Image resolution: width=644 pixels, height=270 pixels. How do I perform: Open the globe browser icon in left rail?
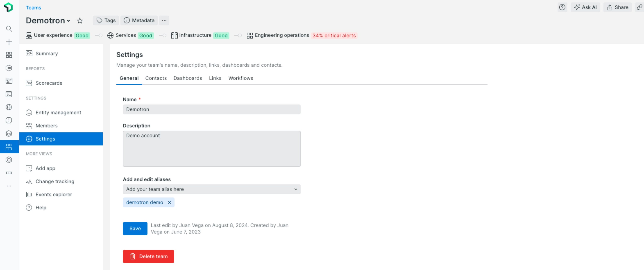[x=9, y=107]
